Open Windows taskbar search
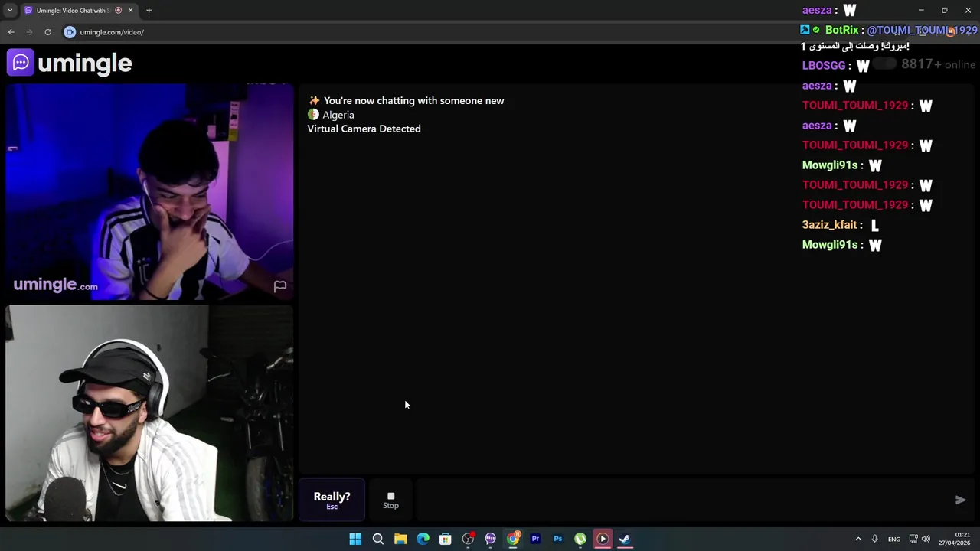Viewport: 980px width, 551px height. click(377, 539)
